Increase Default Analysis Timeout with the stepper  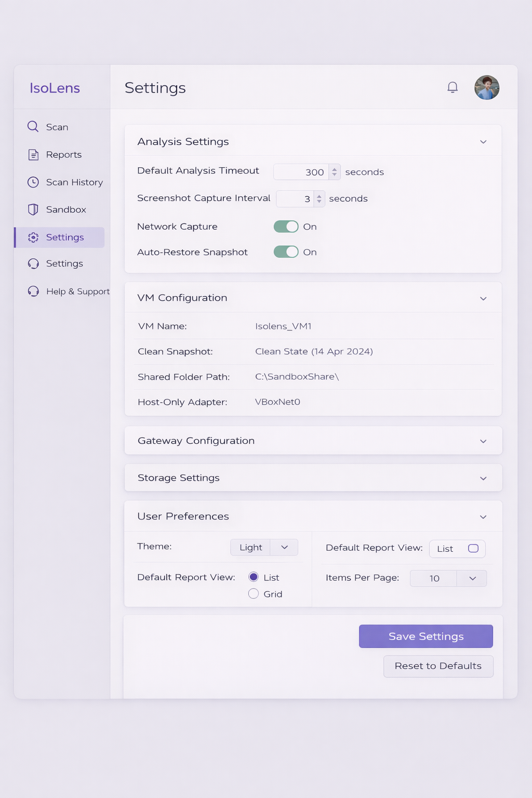click(335, 169)
